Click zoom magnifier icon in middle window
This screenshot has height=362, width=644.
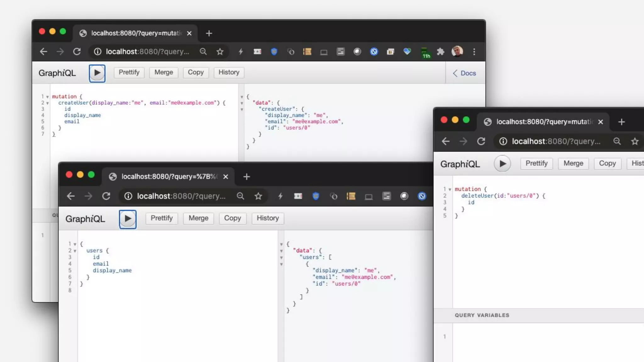coord(240,196)
